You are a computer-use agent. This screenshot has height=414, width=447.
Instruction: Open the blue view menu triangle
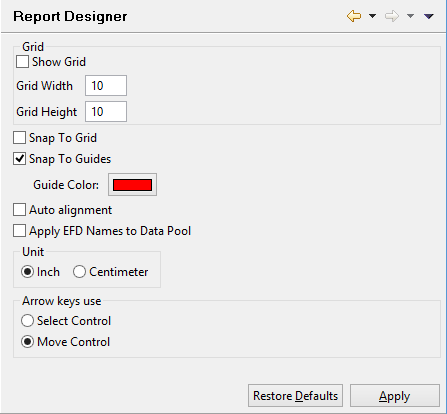click(x=429, y=16)
